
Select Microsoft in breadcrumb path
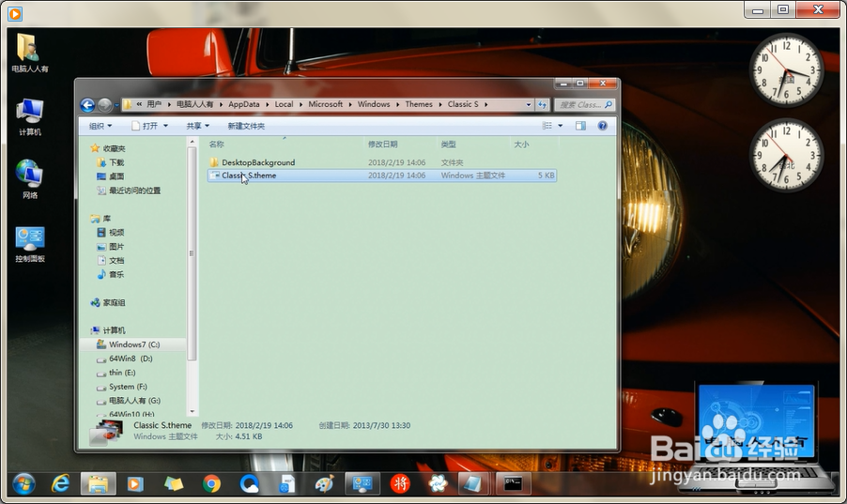tap(325, 104)
